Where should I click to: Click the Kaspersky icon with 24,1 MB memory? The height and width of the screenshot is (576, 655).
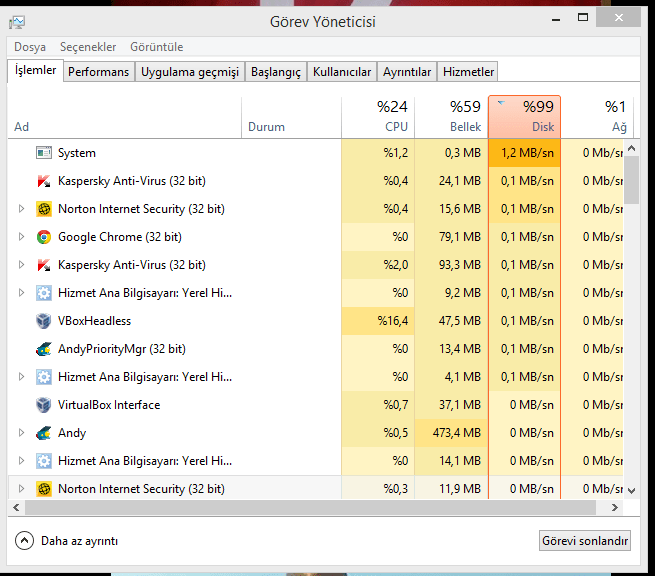pos(43,181)
